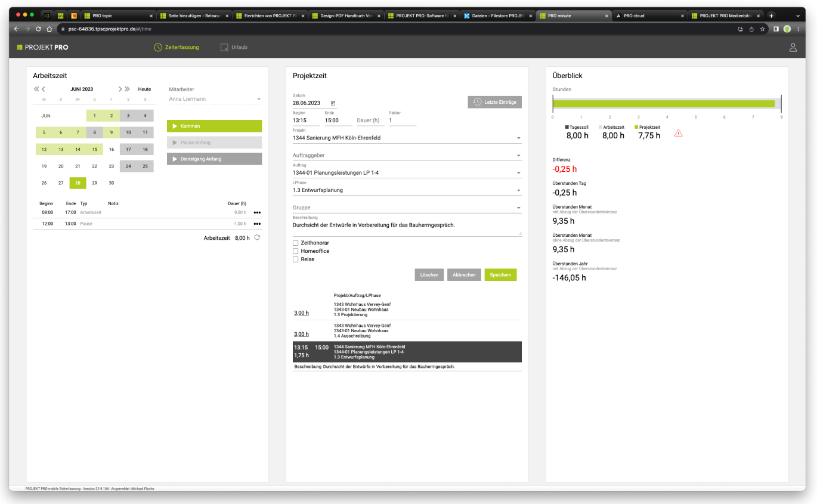The image size is (817, 504).
Task: Expand the Mitarbeiter dropdown Anna Liermann
Action: (x=259, y=99)
